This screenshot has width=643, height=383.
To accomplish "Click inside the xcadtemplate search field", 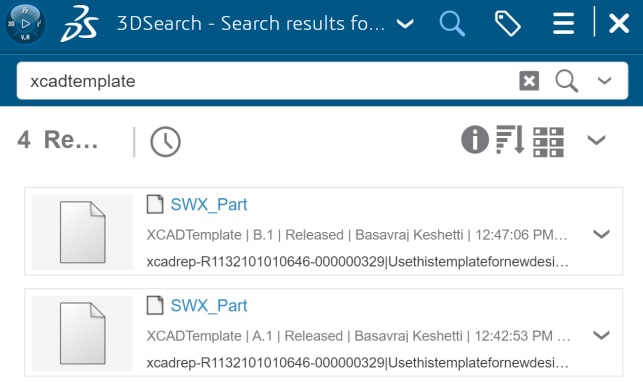I will click(267, 81).
